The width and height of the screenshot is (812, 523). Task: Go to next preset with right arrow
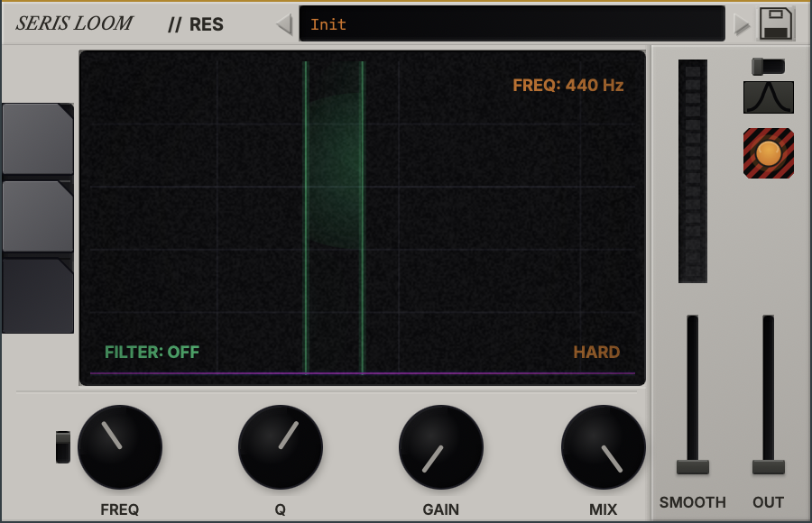tap(742, 24)
